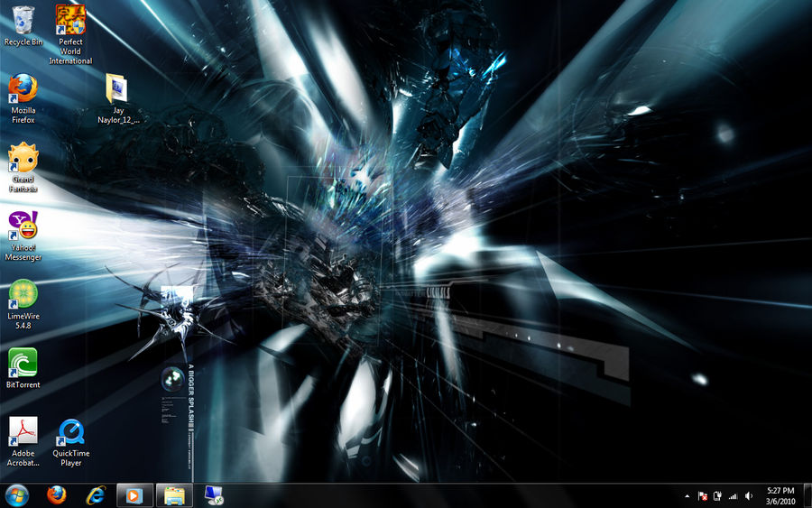Click the power plug battery tray icon
This screenshot has height=508, width=812.
click(718, 496)
